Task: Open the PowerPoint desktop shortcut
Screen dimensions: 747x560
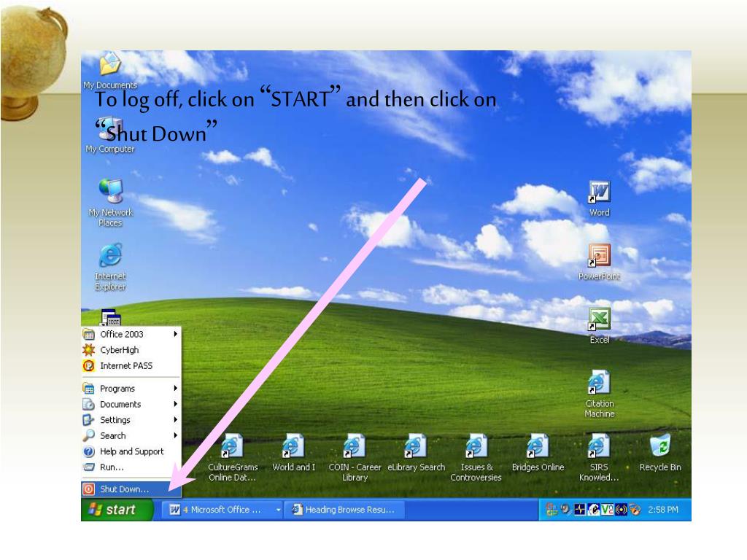Action: click(600, 262)
